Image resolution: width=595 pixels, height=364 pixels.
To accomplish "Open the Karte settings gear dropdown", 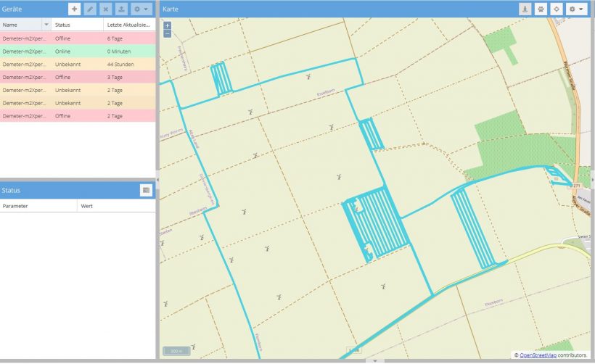I will [x=576, y=9].
